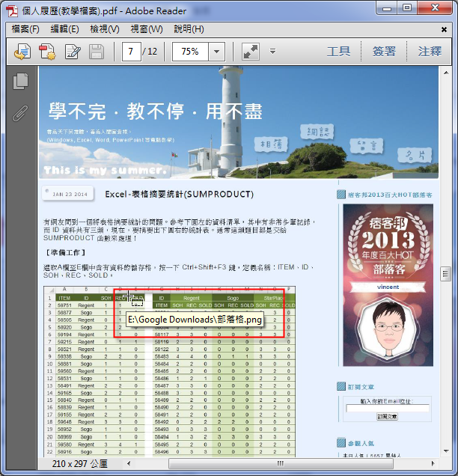Click the horizontal scrollbar right arrow
The width and height of the screenshot is (458, 476).
[x=433, y=463]
